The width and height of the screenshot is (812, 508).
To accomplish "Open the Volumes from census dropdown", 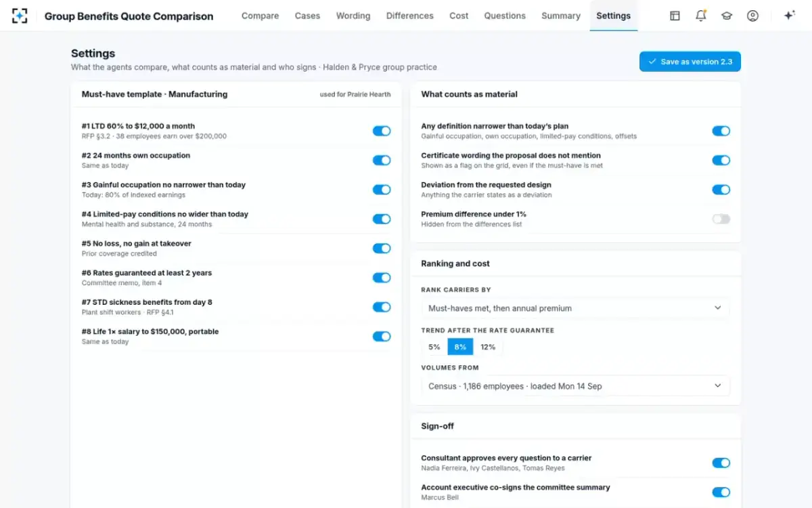I will tap(575, 386).
